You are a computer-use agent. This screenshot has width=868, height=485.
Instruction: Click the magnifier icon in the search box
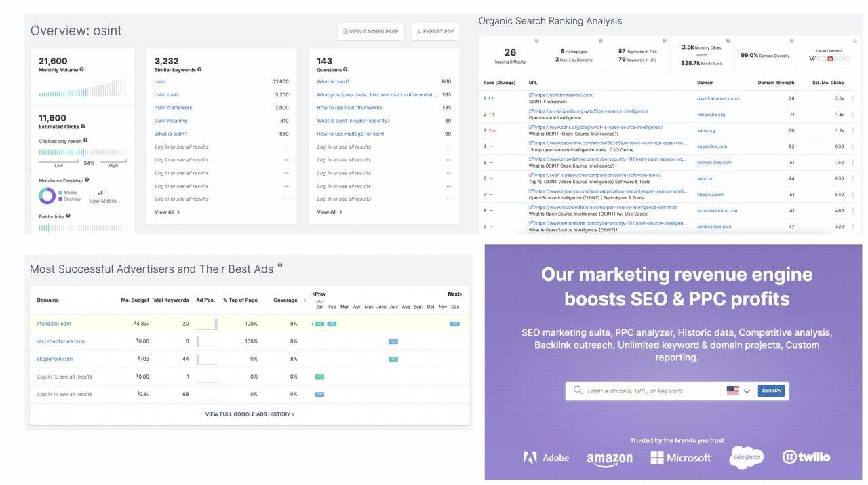[x=578, y=391]
